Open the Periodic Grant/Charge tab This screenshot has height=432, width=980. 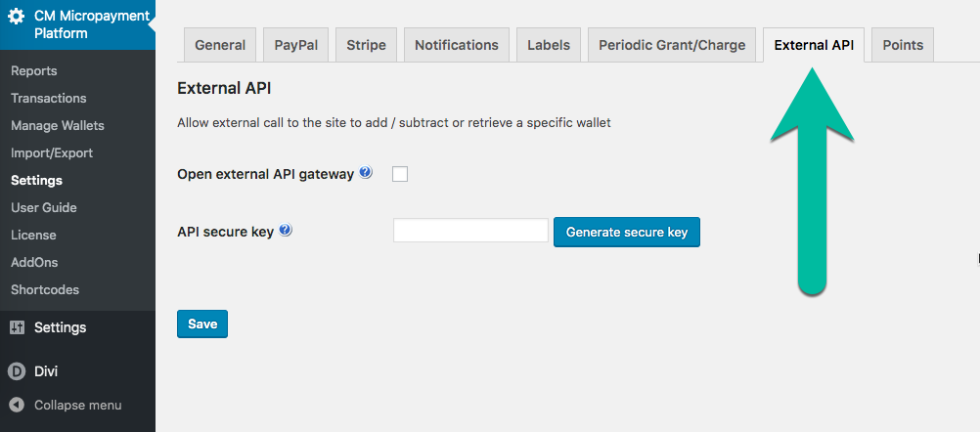(x=672, y=45)
